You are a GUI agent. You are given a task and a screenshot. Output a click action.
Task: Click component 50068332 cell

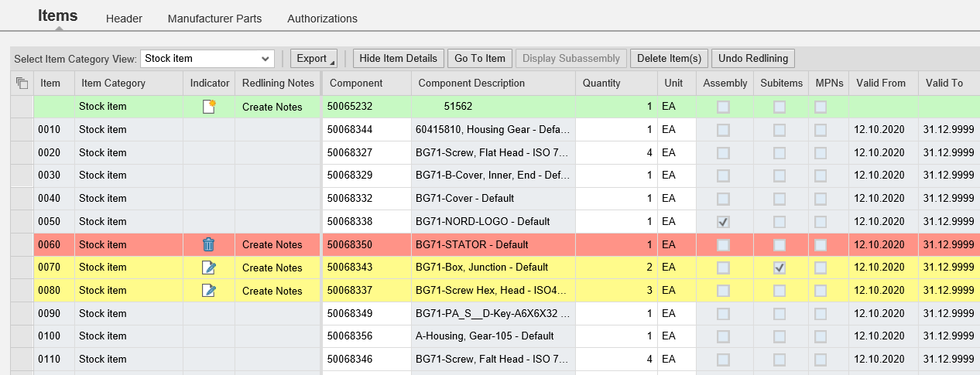(x=367, y=199)
